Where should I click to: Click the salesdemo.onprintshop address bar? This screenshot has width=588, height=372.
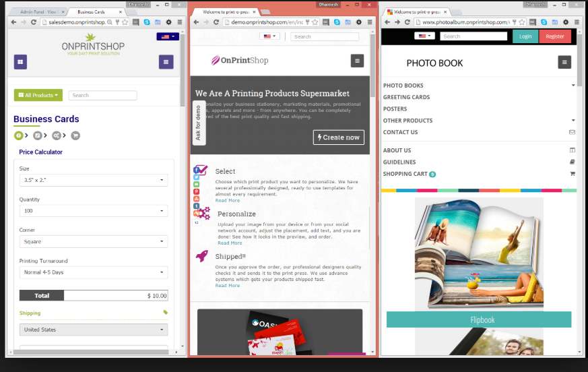tap(77, 22)
